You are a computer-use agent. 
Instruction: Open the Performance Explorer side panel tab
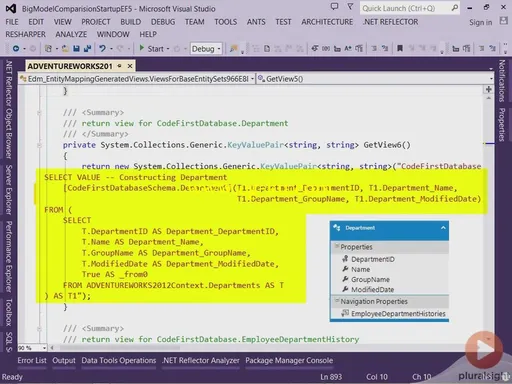point(9,256)
